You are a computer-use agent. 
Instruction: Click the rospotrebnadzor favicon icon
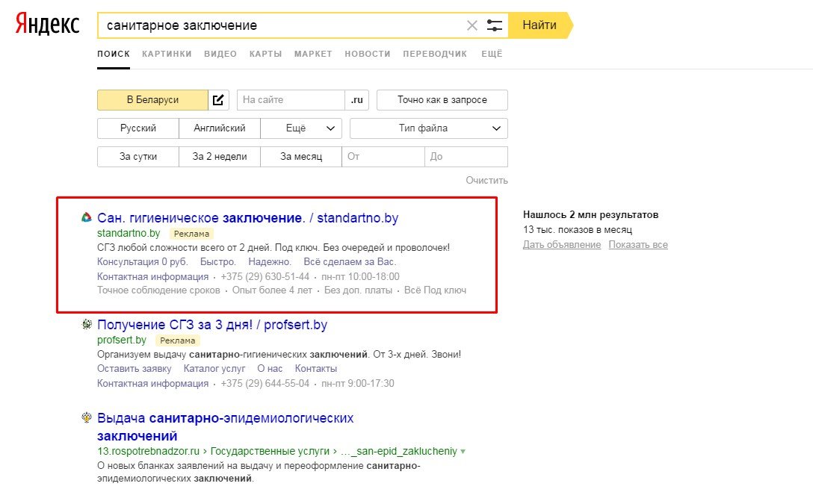point(87,417)
